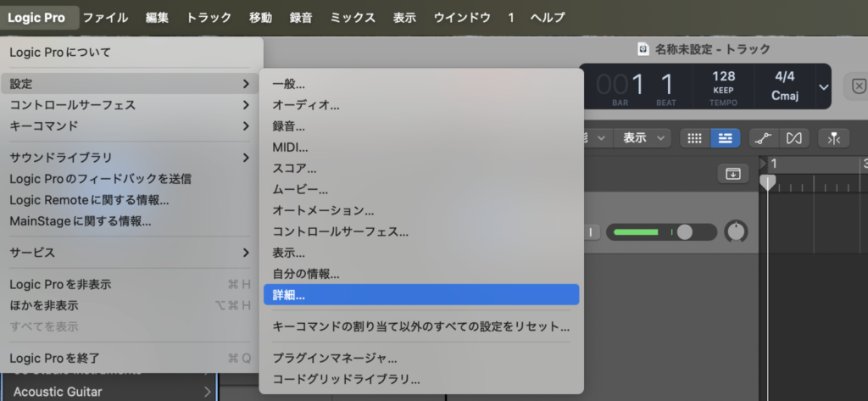Open the LCD display mode dropdown arrow
The height and width of the screenshot is (401, 868).
(824, 87)
